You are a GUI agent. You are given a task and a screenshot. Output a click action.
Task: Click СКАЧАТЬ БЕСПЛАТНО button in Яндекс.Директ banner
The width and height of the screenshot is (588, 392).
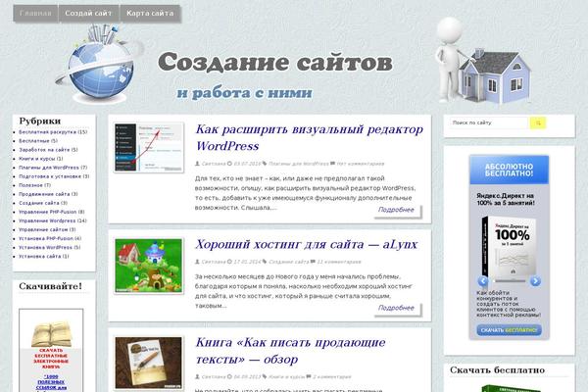509,330
